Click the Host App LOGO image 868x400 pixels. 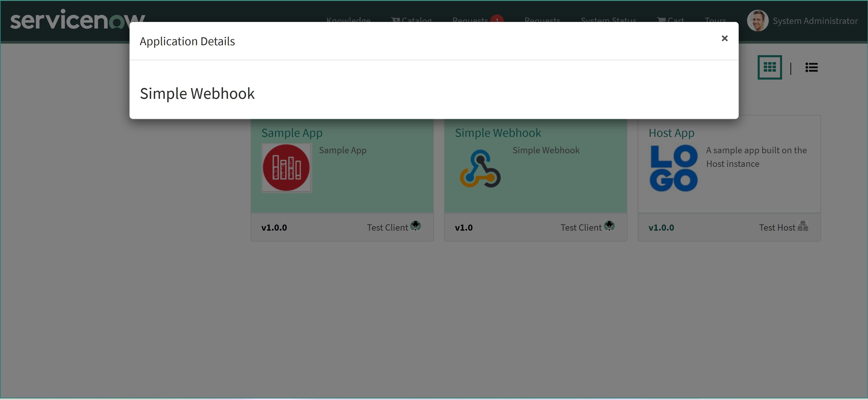pos(674,168)
